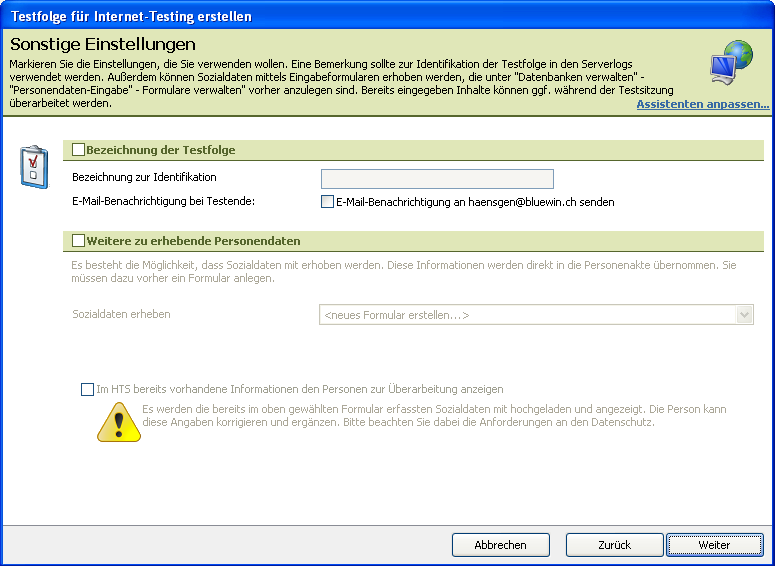Open the Assistenten anpassen link

pyautogui.click(x=702, y=104)
